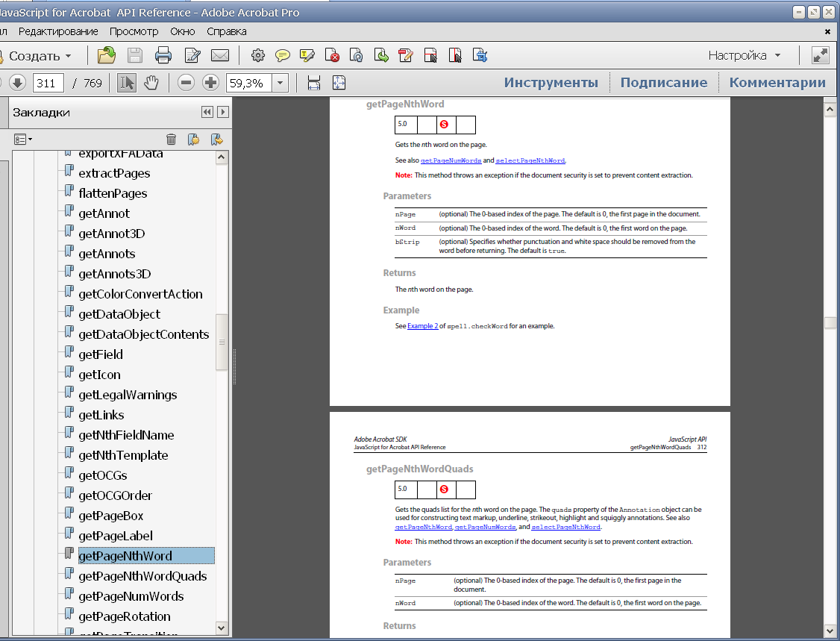Open a file with the folder icon

click(106, 55)
